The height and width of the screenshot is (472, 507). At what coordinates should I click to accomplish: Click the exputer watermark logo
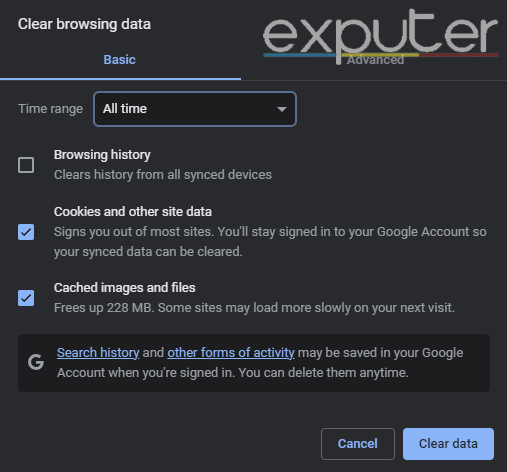[380, 36]
